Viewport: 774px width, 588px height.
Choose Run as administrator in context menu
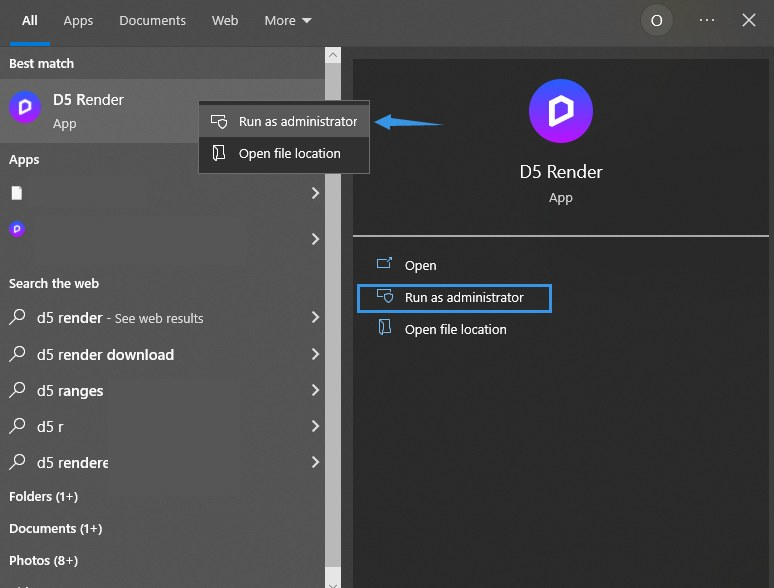[x=284, y=121]
